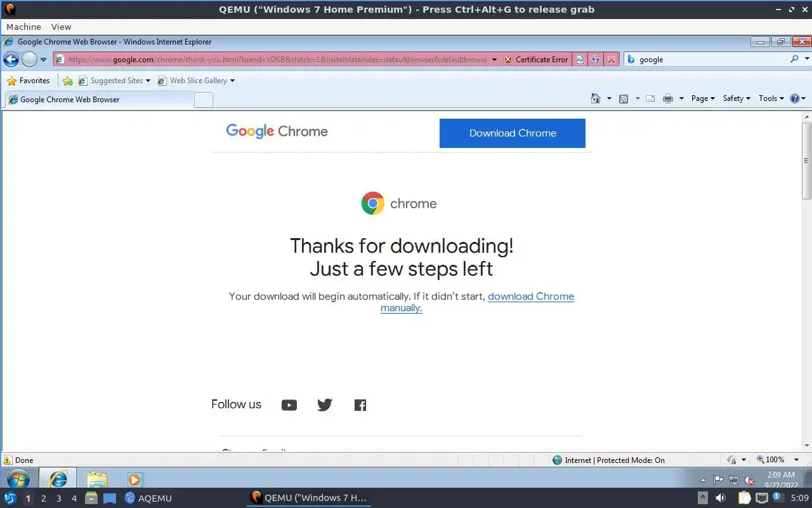Open the QEMU Machine menu
Screen dimensions: 812x508
[x=23, y=27]
